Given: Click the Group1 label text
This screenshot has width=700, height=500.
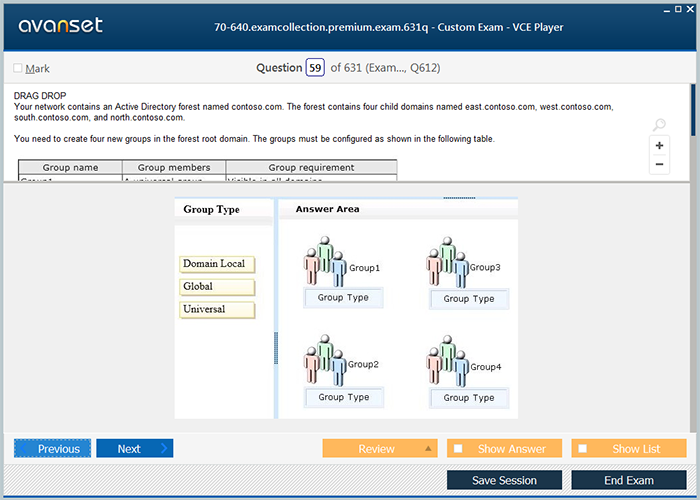Looking at the screenshot, I should (x=364, y=268).
